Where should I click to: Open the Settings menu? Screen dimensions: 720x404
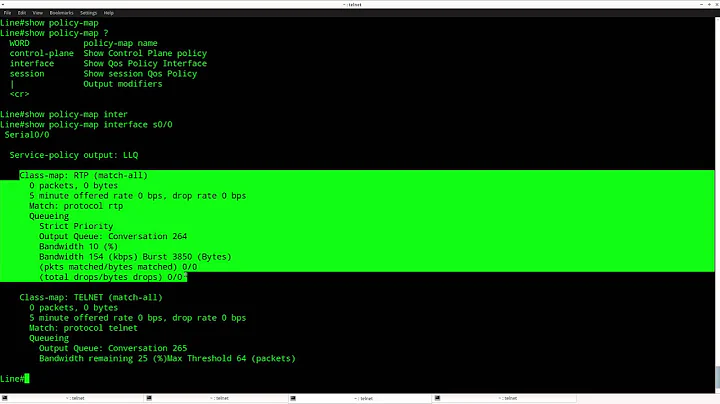[x=89, y=13]
